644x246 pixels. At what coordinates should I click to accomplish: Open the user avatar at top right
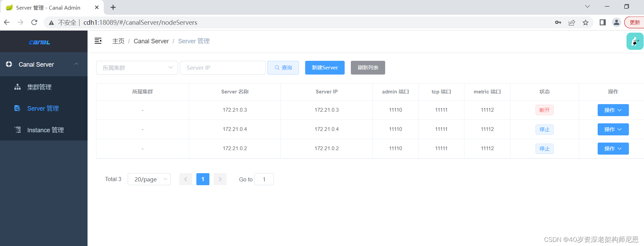click(635, 41)
